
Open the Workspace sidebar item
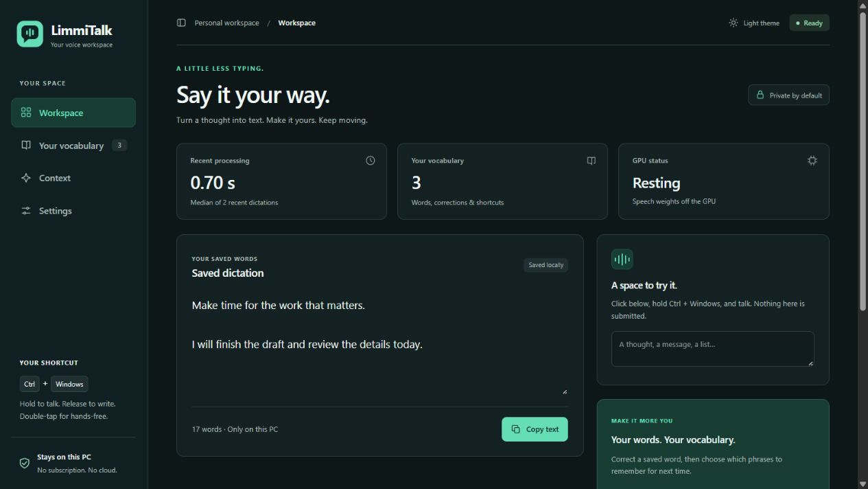(73, 113)
